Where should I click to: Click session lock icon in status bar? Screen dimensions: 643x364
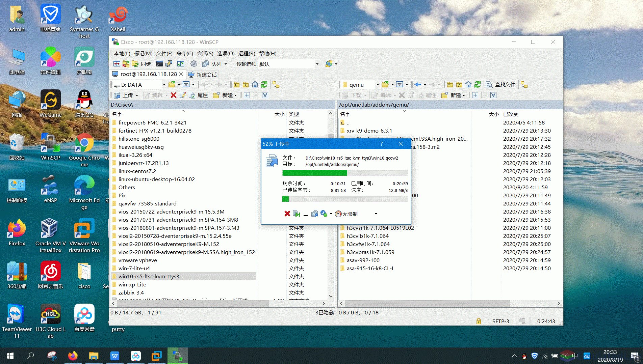coord(479,321)
